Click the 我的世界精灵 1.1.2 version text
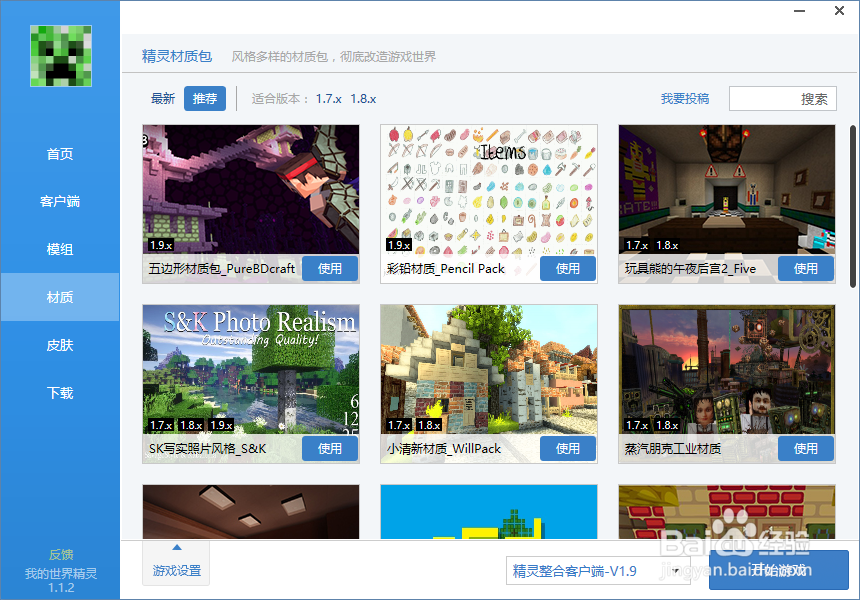860x600 pixels. (61, 580)
